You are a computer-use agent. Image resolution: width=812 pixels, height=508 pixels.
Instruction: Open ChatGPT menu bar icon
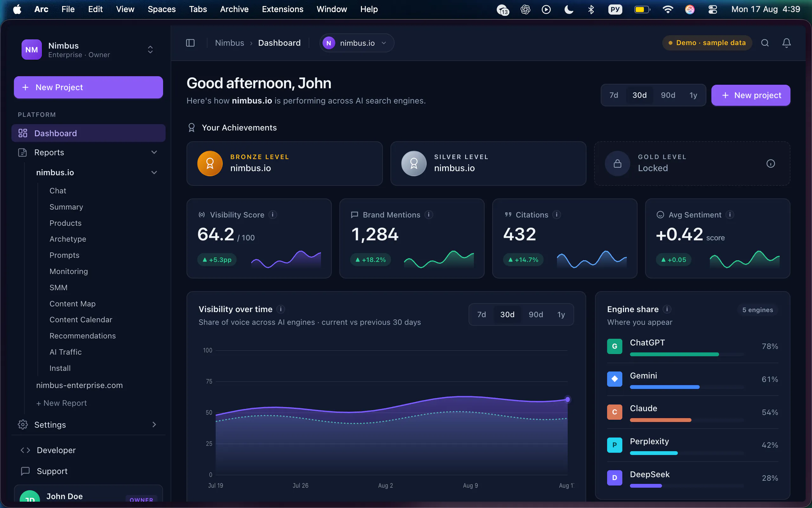coord(525,10)
